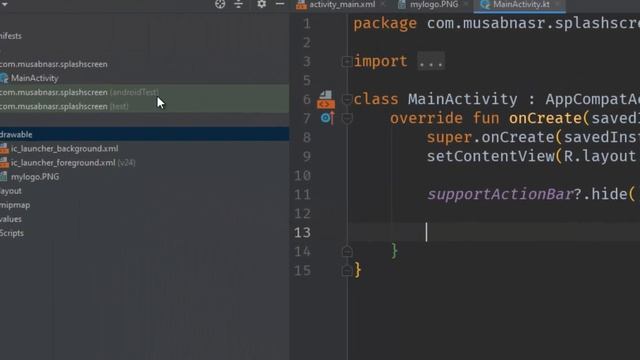Screen dimensions: 640x360
Task: Click the ic_launcher_foreground.xml file icon
Action: coord(4,163)
